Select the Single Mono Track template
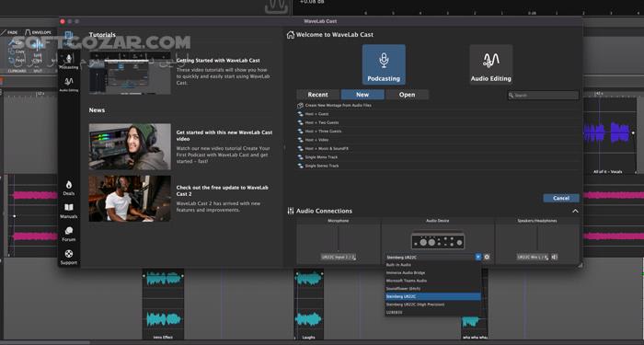644x345 pixels. click(x=438, y=157)
